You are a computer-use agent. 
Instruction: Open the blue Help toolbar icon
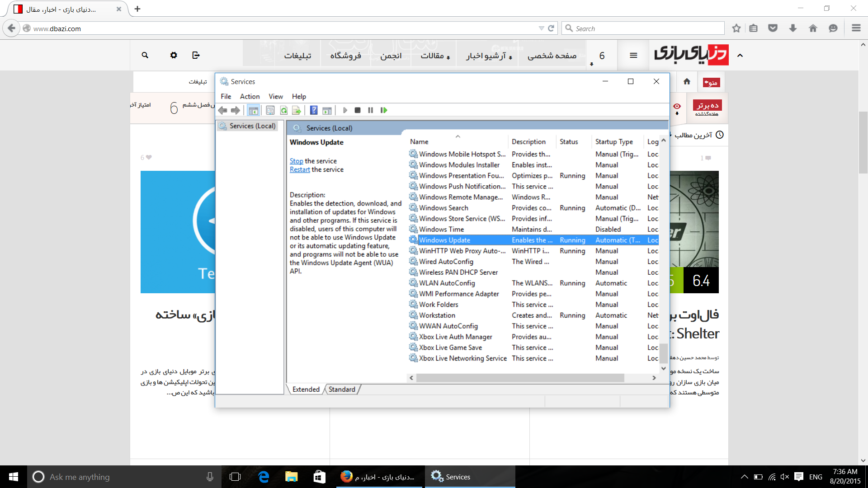[x=314, y=110]
